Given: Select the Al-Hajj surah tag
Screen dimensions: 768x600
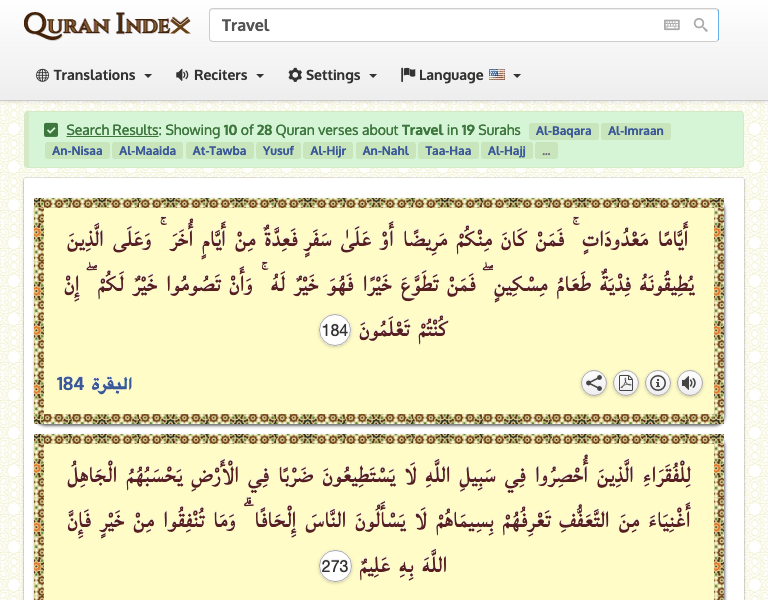Looking at the screenshot, I should click(x=506, y=151).
